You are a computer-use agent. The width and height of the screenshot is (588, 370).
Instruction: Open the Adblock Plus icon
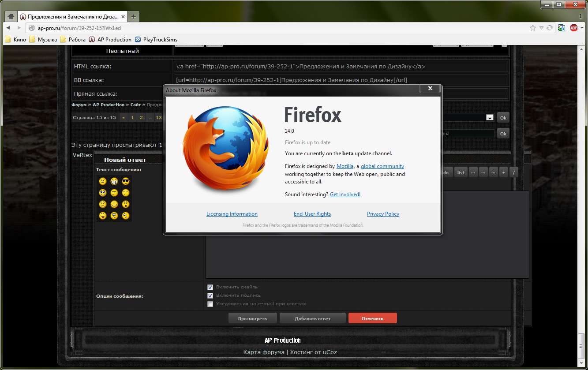[573, 28]
